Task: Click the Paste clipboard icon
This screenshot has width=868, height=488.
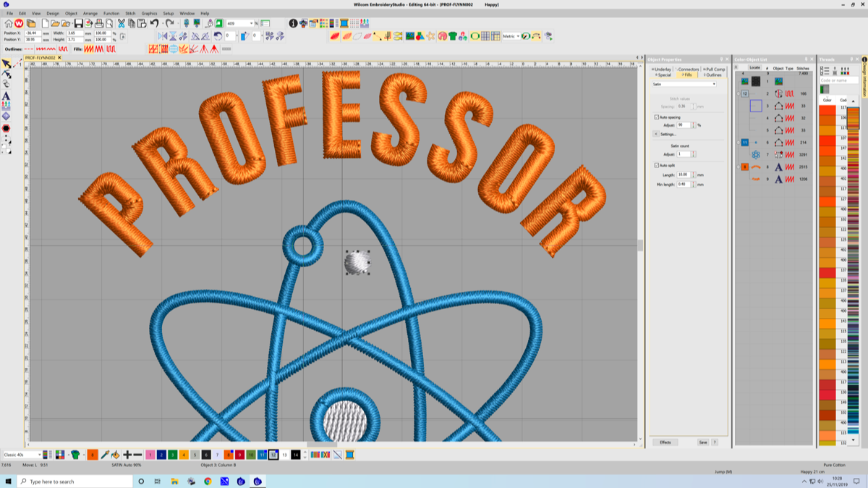Action: click(142, 24)
